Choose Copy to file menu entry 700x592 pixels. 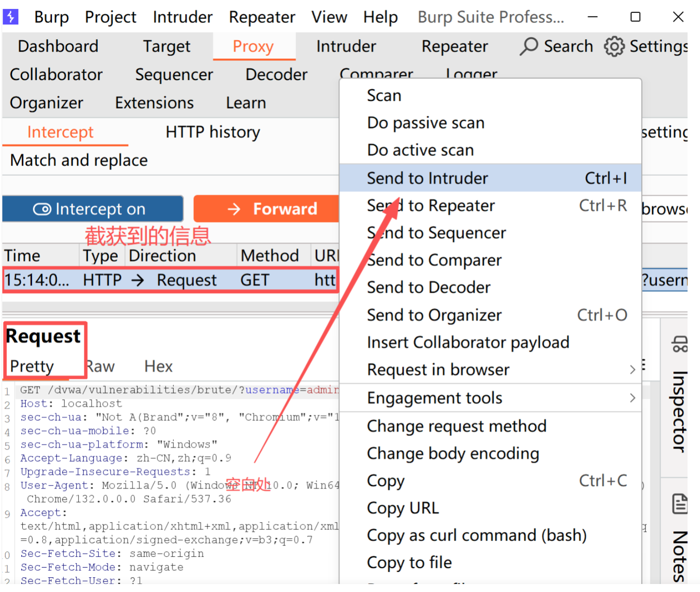[x=490, y=563]
